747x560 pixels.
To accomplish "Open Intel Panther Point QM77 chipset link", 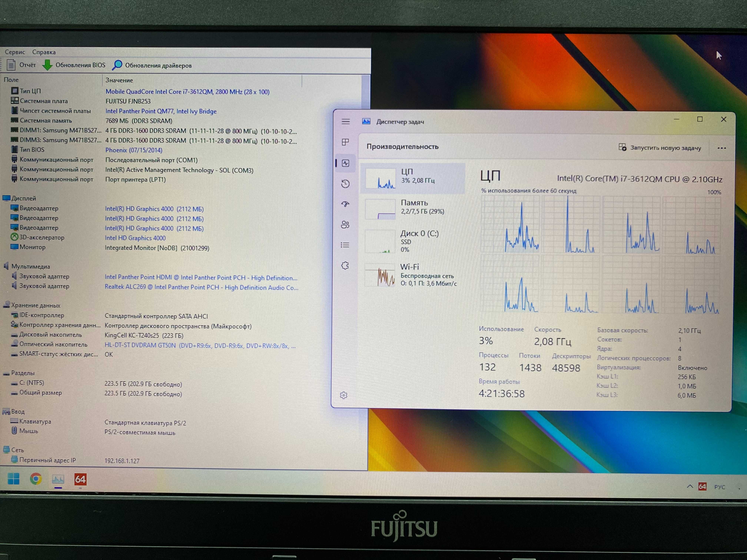I will pyautogui.click(x=161, y=111).
